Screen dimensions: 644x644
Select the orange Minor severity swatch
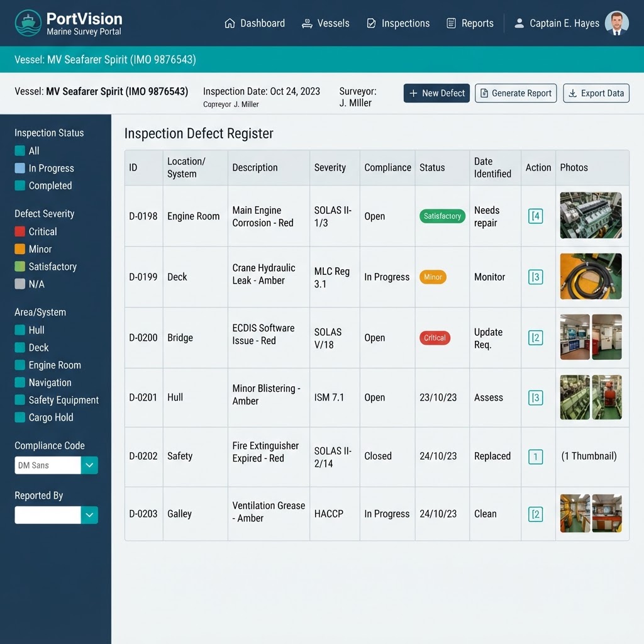[19, 249]
